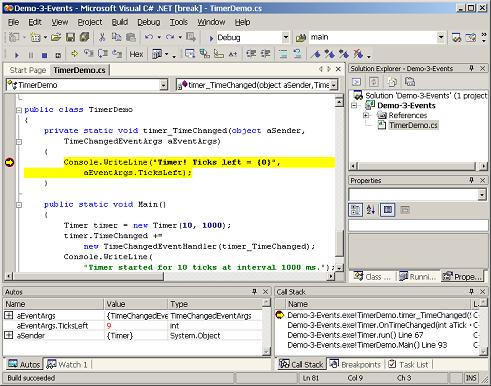Image resolution: width=491 pixels, height=386 pixels.
Task: Save the current file with the floppy icon
Action: tap(70, 37)
